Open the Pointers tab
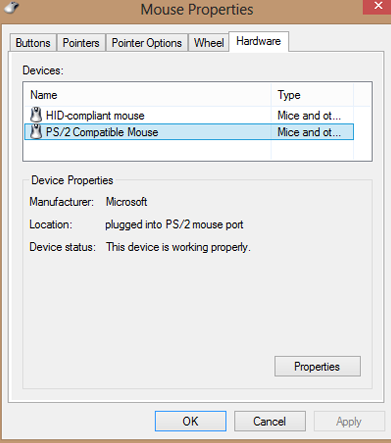Viewport: 391px width, 443px height. 81,43
